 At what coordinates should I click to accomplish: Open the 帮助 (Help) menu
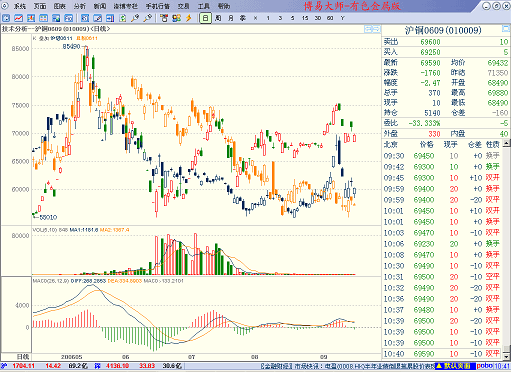coord(224,6)
